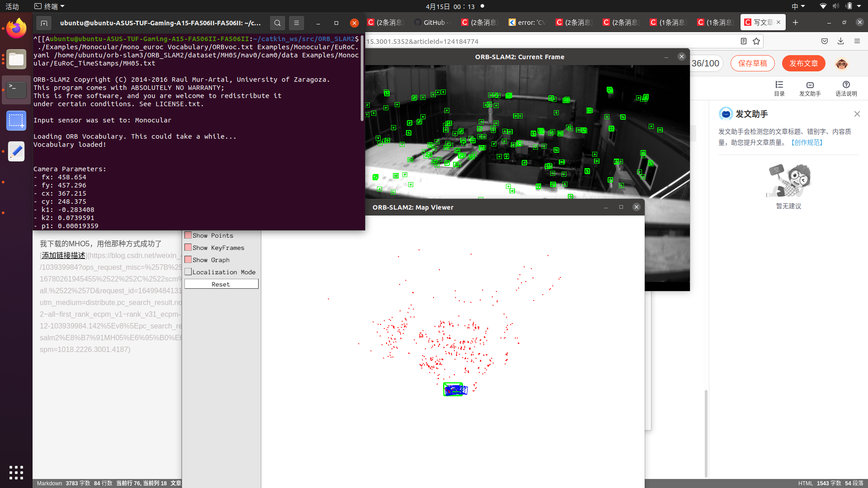The image size is (868, 488).
Task: Click the Vocabulary loaded! terminal line
Action: pos(70,145)
